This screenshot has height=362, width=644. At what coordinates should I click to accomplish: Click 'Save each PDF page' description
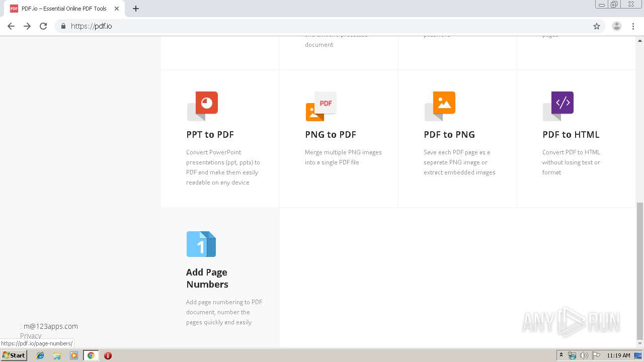(459, 162)
